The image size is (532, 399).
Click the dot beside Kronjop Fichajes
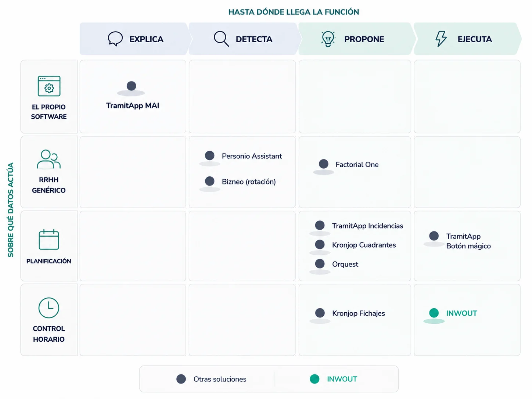point(320,313)
